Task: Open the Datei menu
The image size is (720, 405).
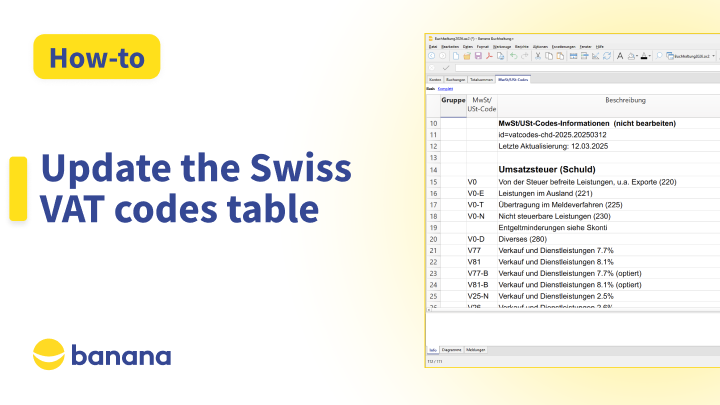Action: click(x=433, y=47)
